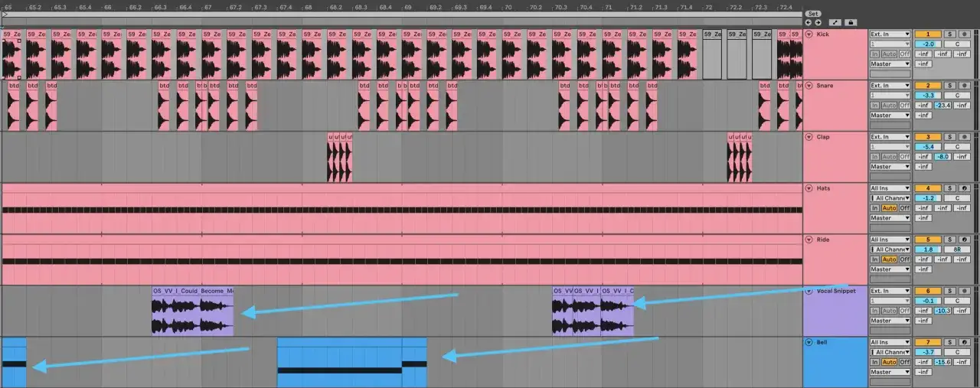Deactivate the Kick track with activator 1
Image resolution: width=980 pixels, height=388 pixels.
point(928,34)
